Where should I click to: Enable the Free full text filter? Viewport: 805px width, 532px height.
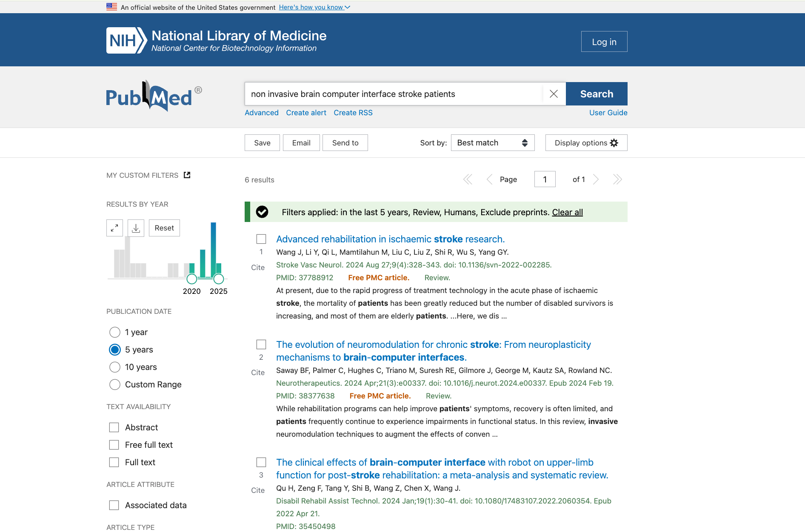(114, 444)
